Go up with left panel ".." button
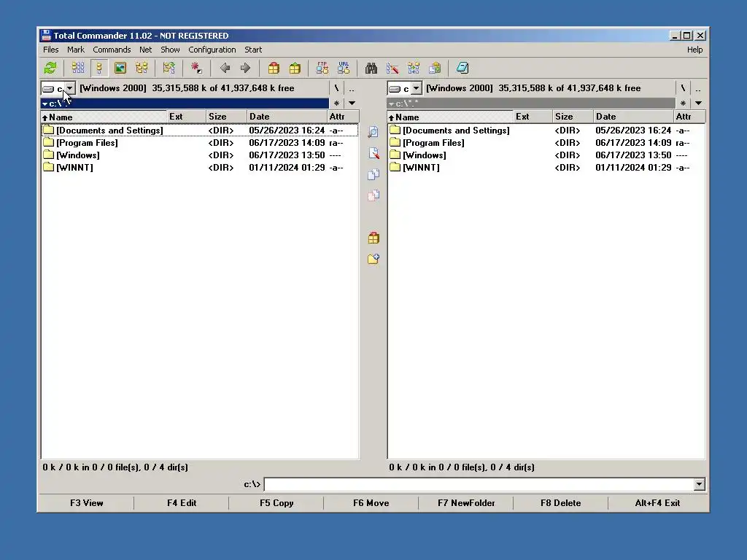The height and width of the screenshot is (560, 747). (352, 88)
